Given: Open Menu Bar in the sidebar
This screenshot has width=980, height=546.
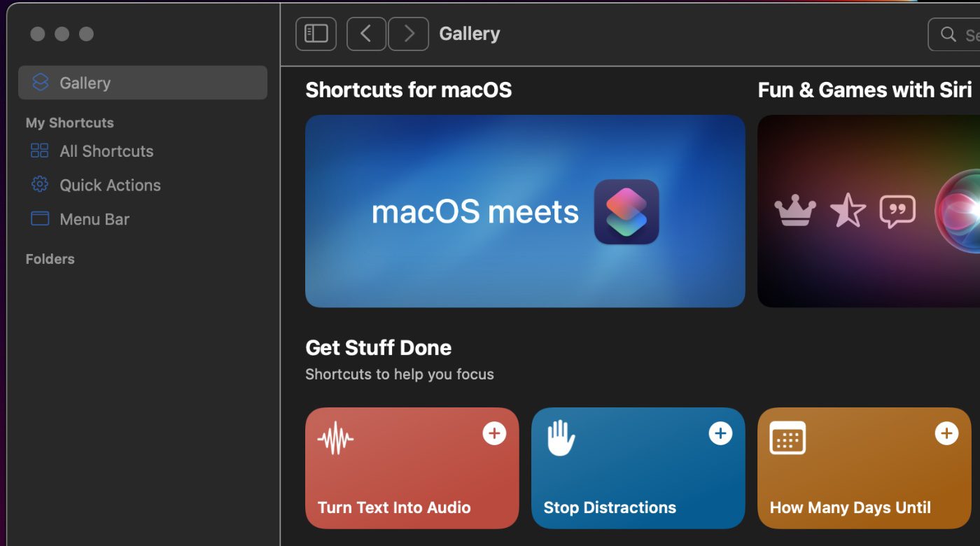Looking at the screenshot, I should coord(143,219).
